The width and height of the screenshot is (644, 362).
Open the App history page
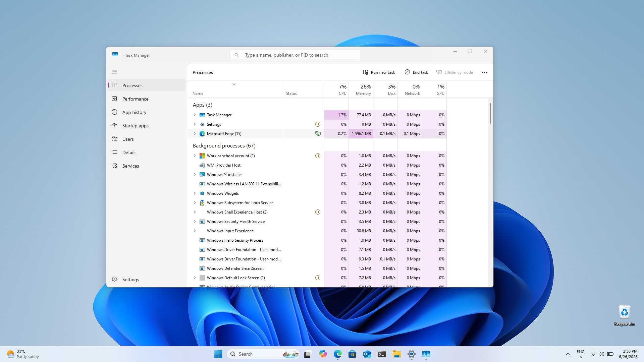tap(147, 112)
